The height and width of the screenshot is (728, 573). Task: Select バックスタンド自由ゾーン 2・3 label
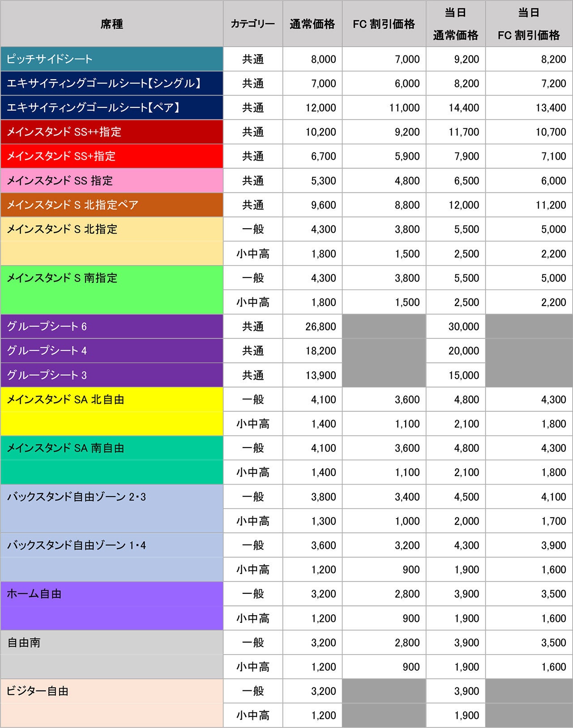coord(112,509)
